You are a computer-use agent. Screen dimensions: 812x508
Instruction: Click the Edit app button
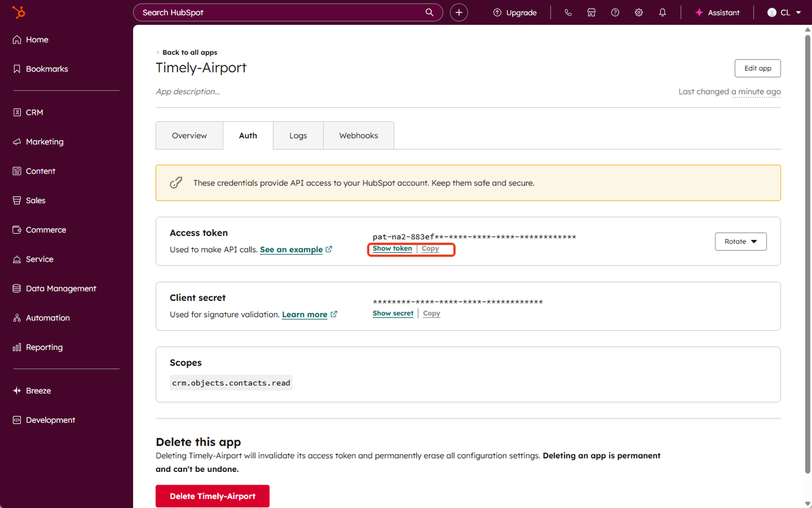[757, 69]
